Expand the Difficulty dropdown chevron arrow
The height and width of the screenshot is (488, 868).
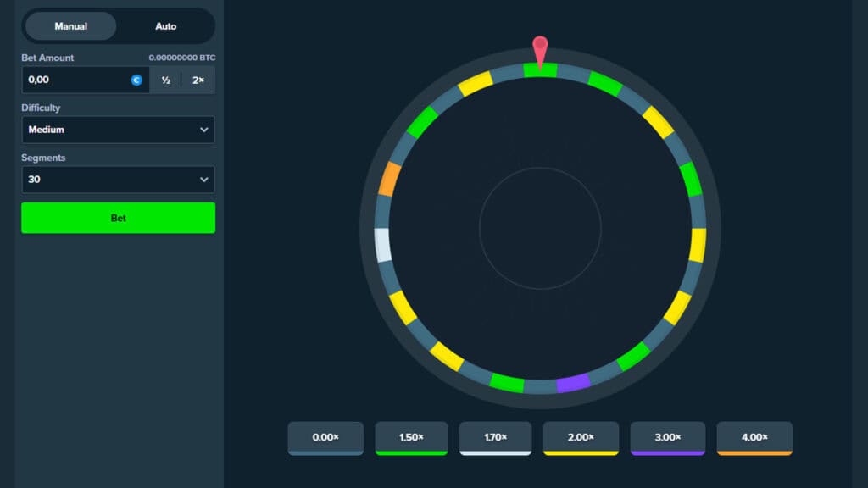(203, 130)
